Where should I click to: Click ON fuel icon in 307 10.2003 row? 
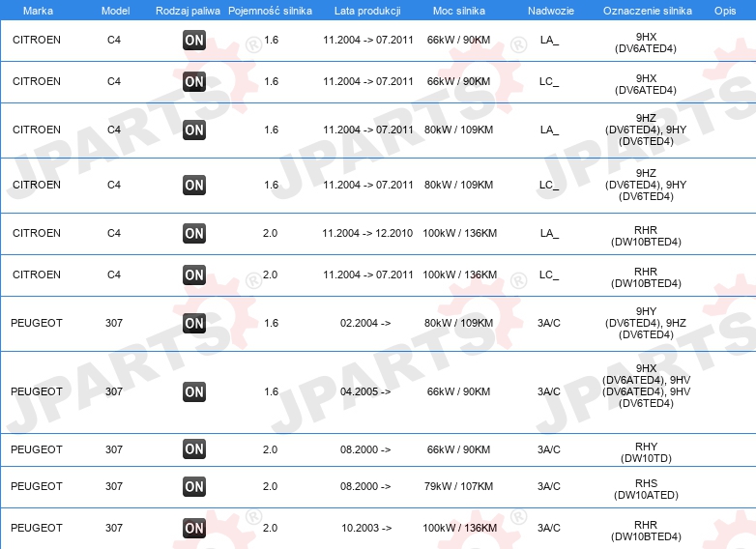pyautogui.click(x=194, y=528)
